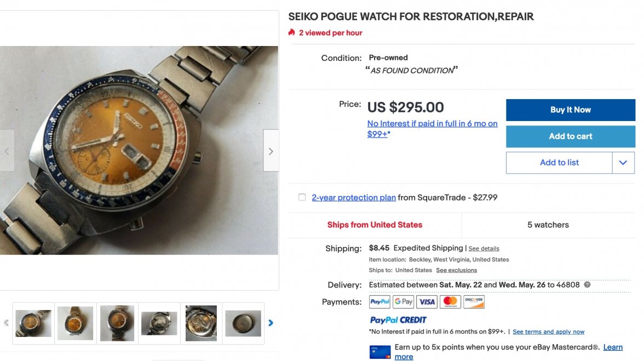Advance to next photo with right chevron
This screenshot has height=361, width=644.
pos(271,151)
